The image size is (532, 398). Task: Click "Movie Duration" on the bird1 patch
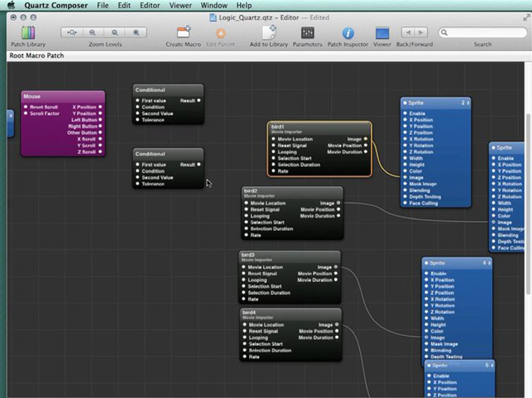(x=345, y=152)
